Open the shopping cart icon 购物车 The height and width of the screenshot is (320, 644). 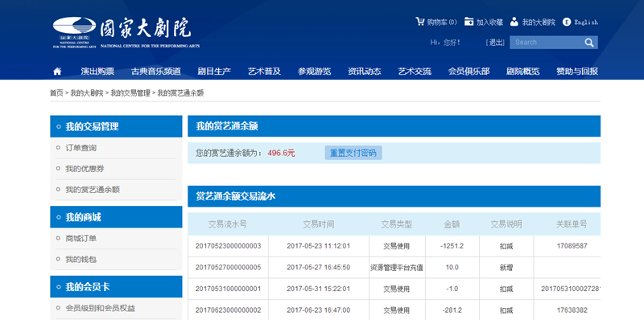coord(419,22)
